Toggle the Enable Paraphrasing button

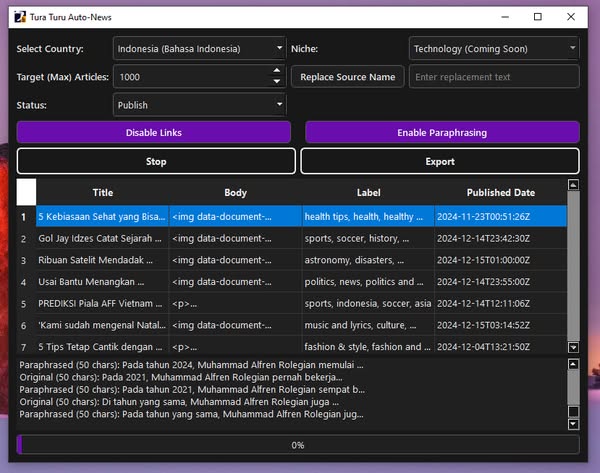coord(441,132)
